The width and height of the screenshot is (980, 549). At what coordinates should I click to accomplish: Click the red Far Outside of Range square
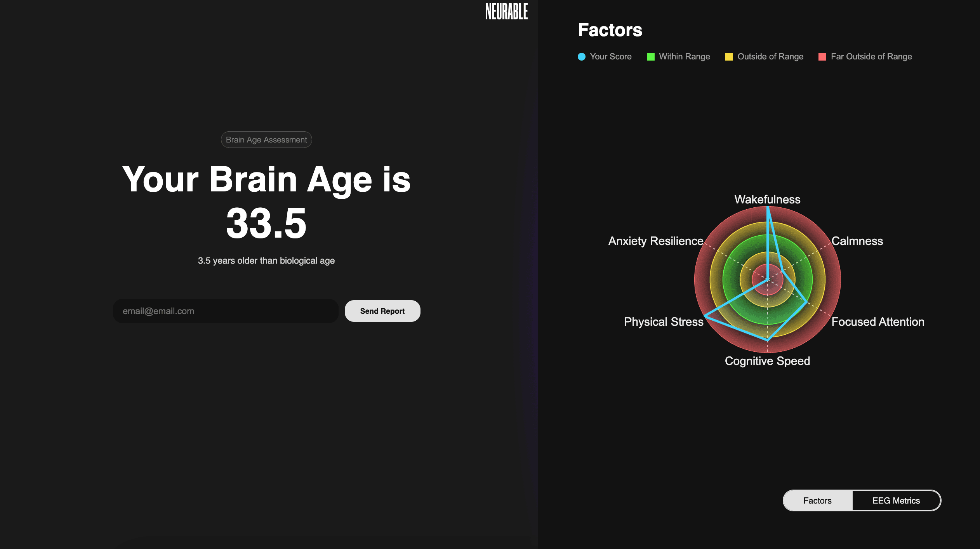[x=822, y=57]
